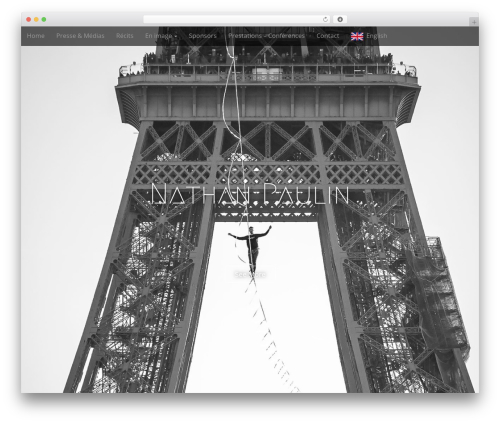Switch language to English

[x=377, y=36]
